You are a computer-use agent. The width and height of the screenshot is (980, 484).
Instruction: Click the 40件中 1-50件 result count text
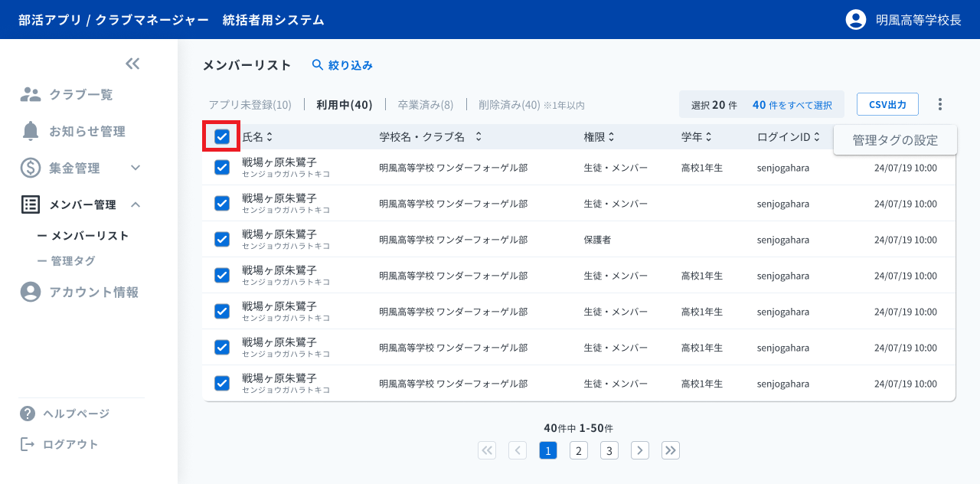579,428
